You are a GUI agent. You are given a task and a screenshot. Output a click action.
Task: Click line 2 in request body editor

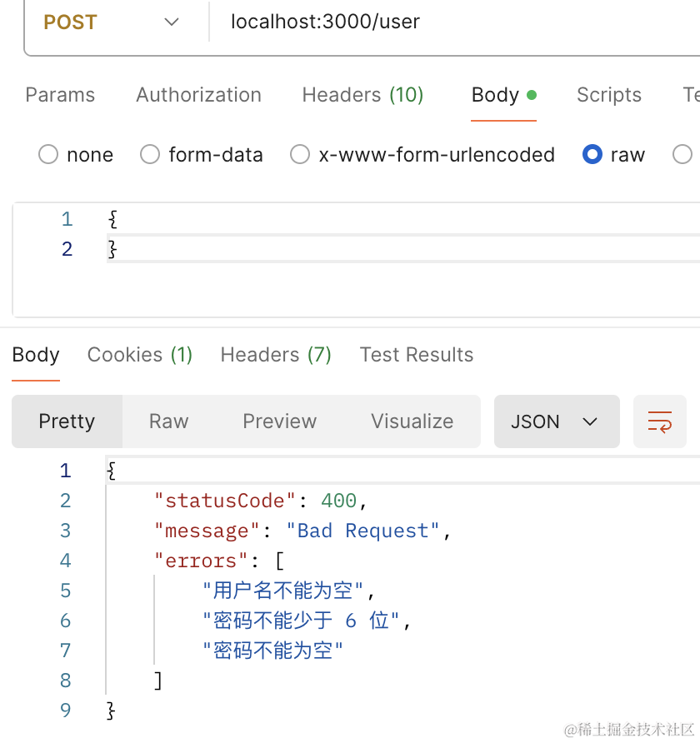click(333, 249)
